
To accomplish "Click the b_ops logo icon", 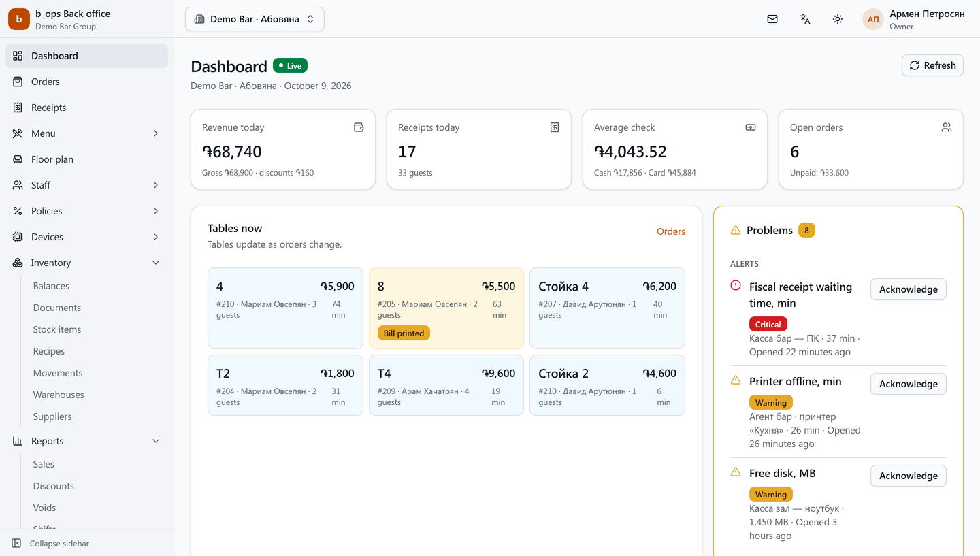I will click(x=19, y=19).
